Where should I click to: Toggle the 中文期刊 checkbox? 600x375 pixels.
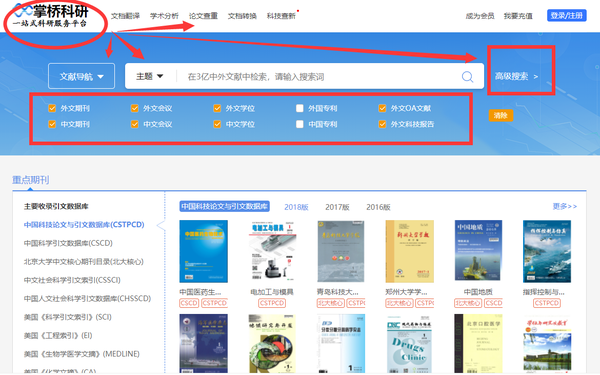tap(52, 124)
